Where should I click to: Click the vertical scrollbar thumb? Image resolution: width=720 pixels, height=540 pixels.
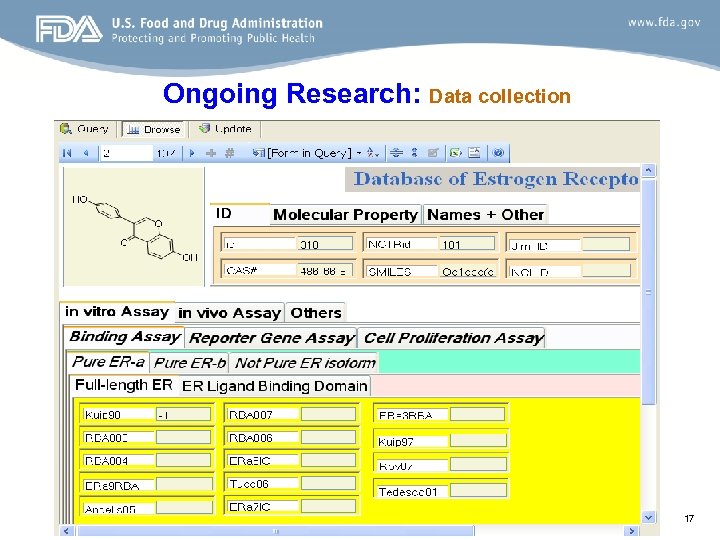(648, 292)
